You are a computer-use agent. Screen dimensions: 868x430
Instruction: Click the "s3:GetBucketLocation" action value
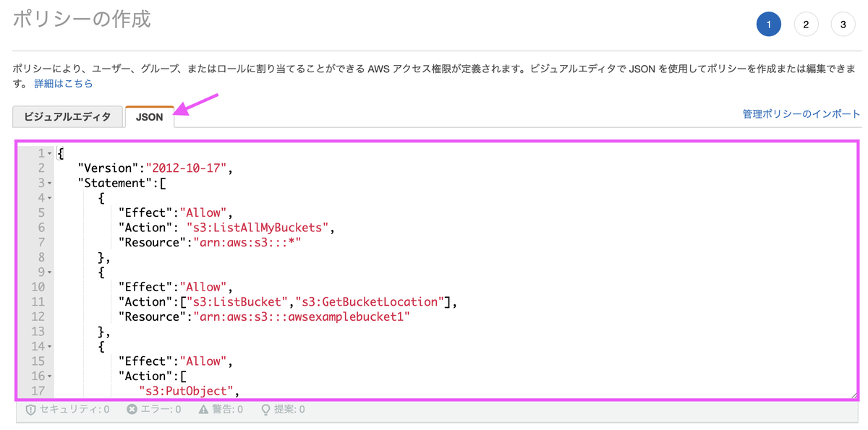point(370,301)
